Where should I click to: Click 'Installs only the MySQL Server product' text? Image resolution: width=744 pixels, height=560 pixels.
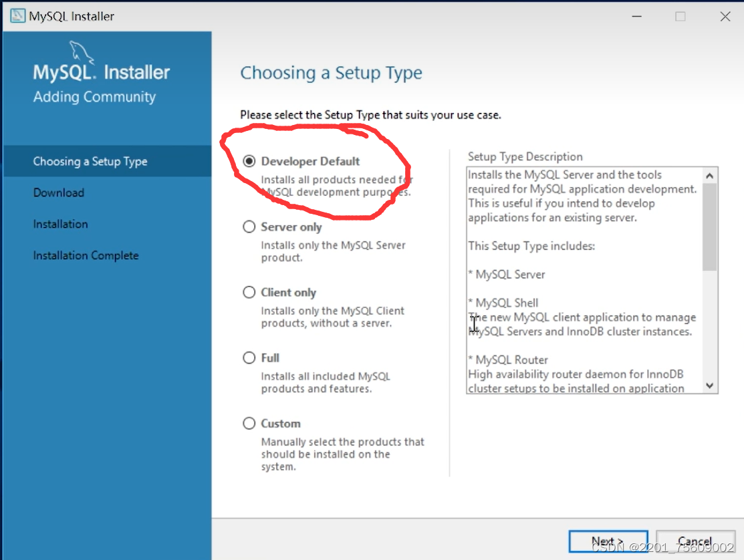pos(333,251)
